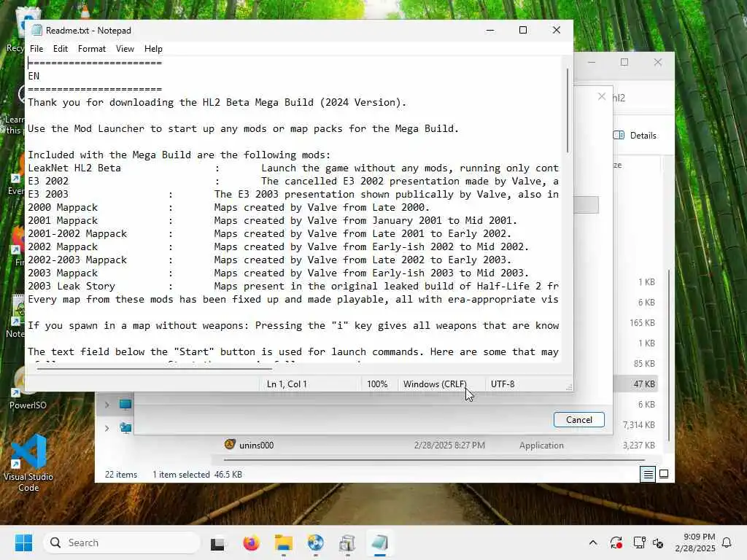Click the Notepad horizontal scrollbar thumb

tap(154, 368)
